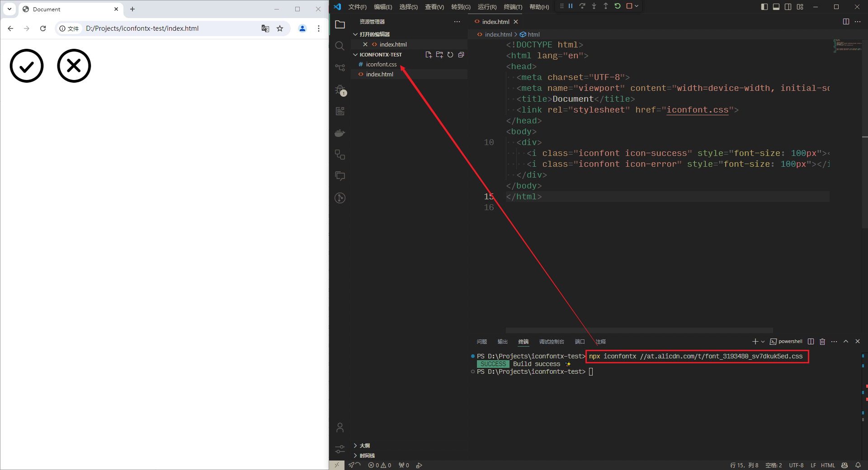The height and width of the screenshot is (470, 868).
Task: Open the new terminal launch profile dropdown
Action: coord(763,342)
